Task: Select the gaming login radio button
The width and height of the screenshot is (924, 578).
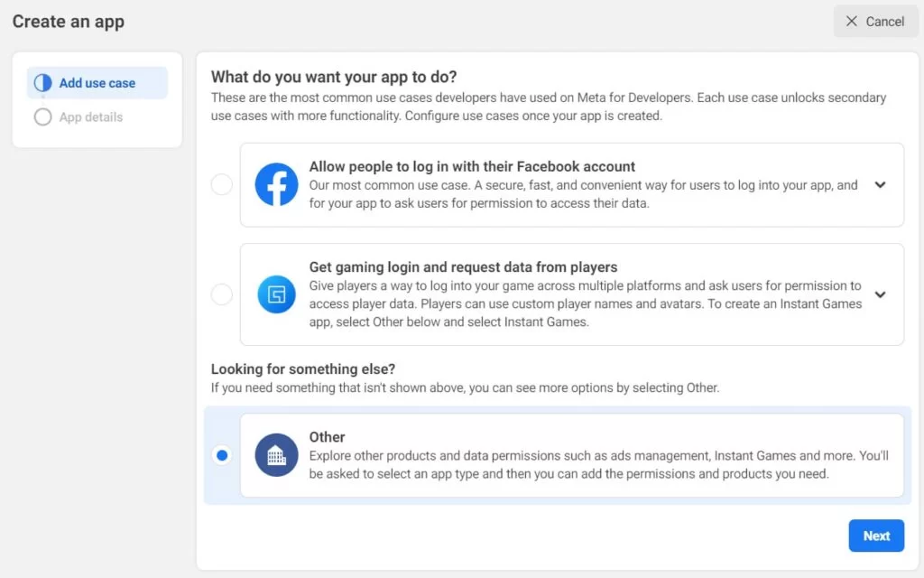Action: coord(222,294)
